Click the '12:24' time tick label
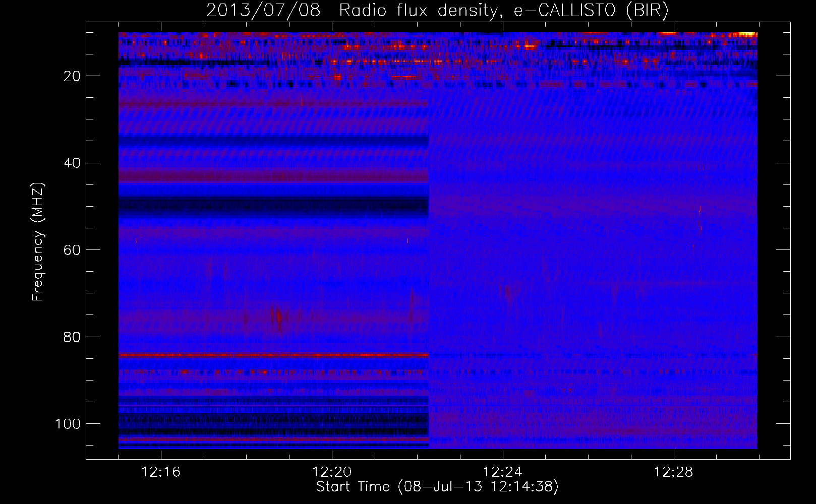Screen dimensions: 816x504 [503, 472]
